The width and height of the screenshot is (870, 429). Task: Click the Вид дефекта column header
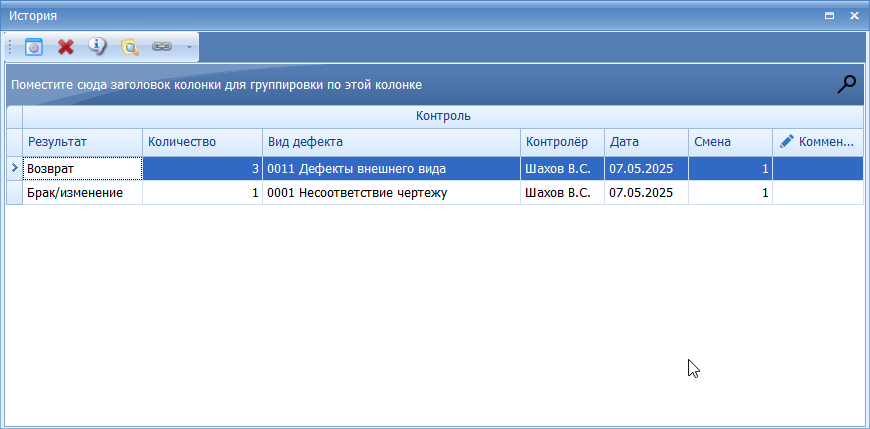390,142
